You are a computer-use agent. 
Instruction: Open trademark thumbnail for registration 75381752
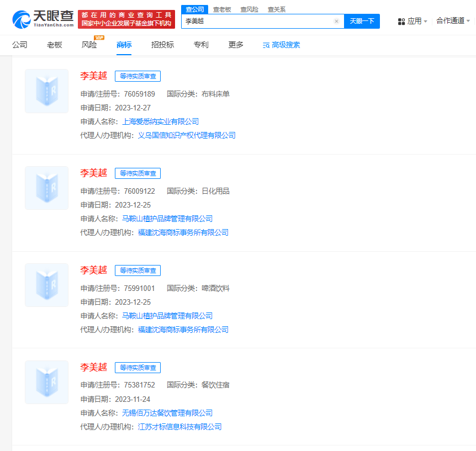point(47,383)
